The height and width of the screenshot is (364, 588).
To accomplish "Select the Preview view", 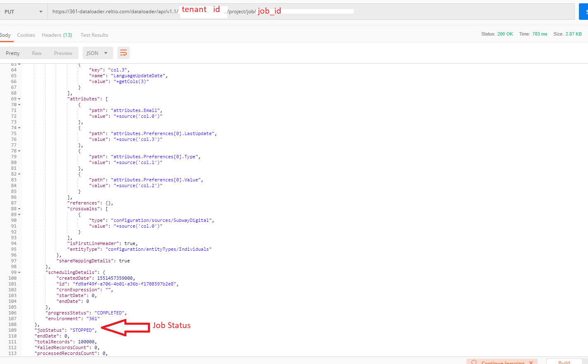I will (63, 53).
